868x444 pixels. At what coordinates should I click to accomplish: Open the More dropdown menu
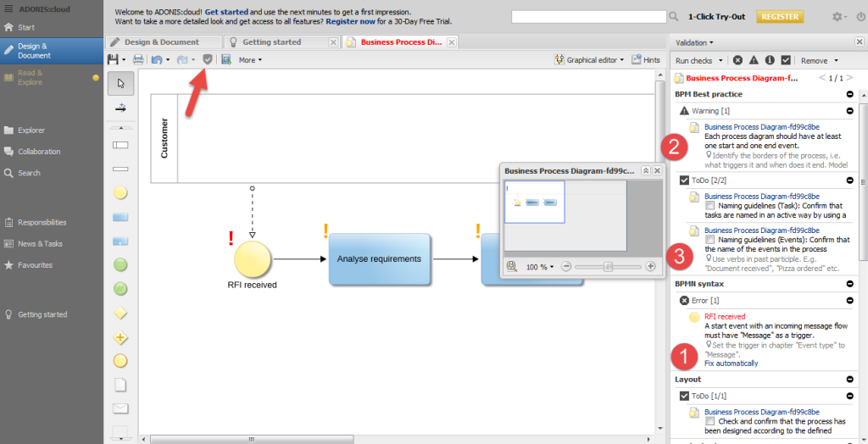click(250, 60)
